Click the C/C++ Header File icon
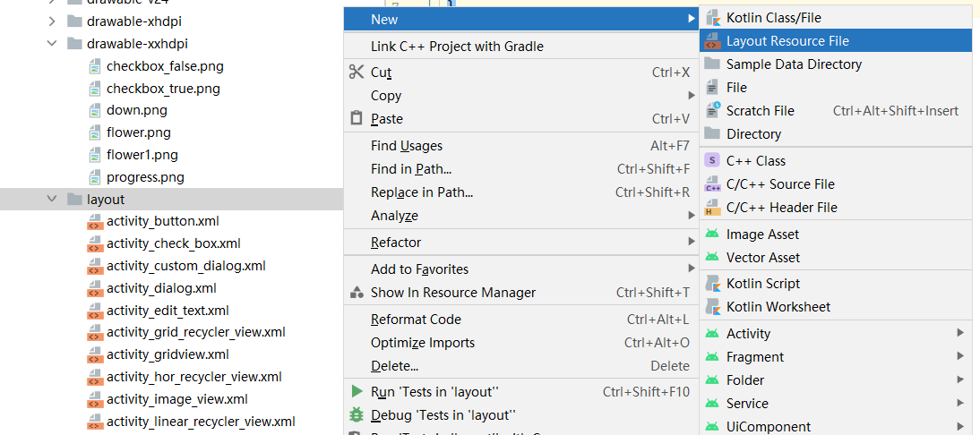The image size is (980, 435). 712,208
